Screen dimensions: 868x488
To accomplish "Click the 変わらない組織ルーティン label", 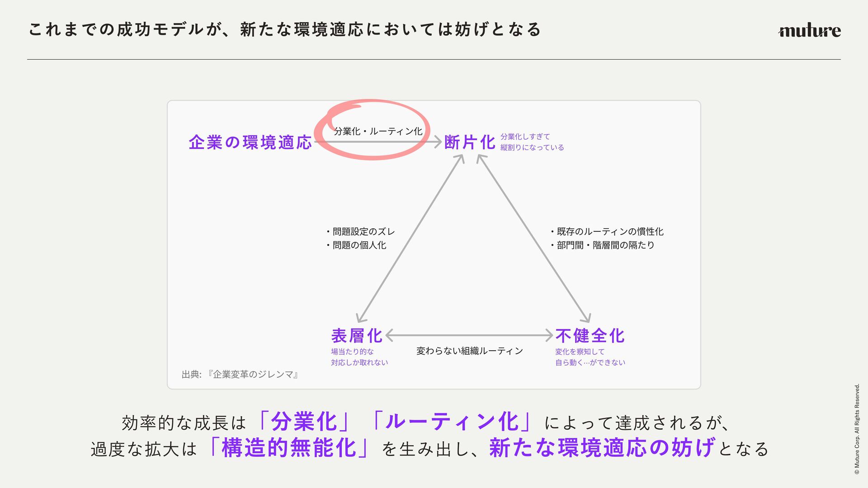I will (469, 351).
